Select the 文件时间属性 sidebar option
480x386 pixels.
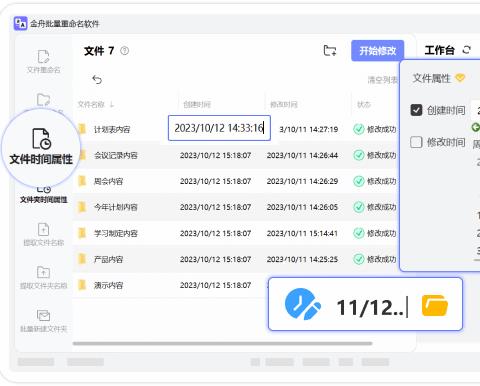[x=41, y=147]
